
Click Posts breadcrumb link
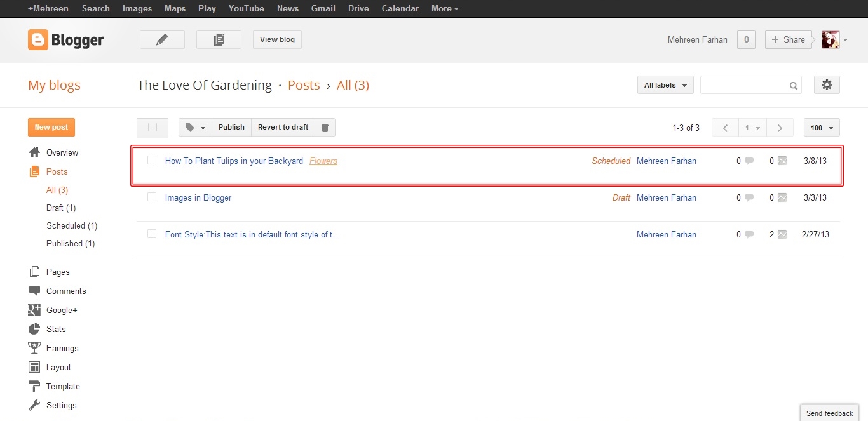click(304, 85)
